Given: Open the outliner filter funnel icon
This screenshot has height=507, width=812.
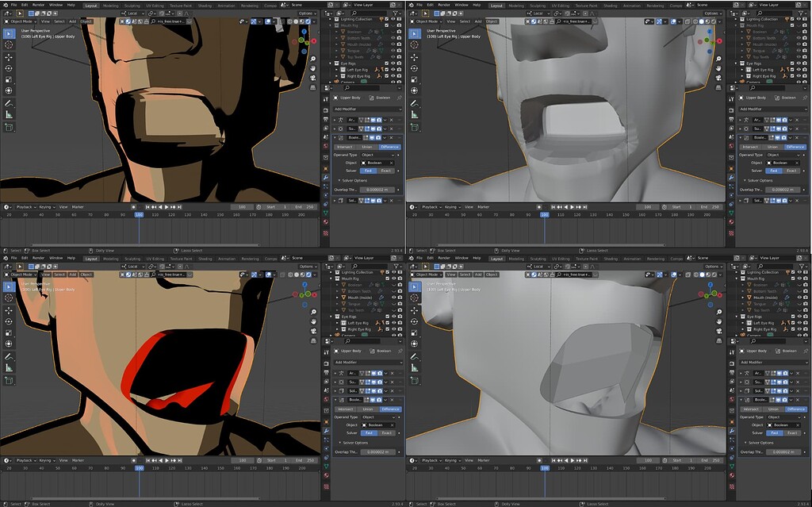Looking at the screenshot, I should pos(396,13).
